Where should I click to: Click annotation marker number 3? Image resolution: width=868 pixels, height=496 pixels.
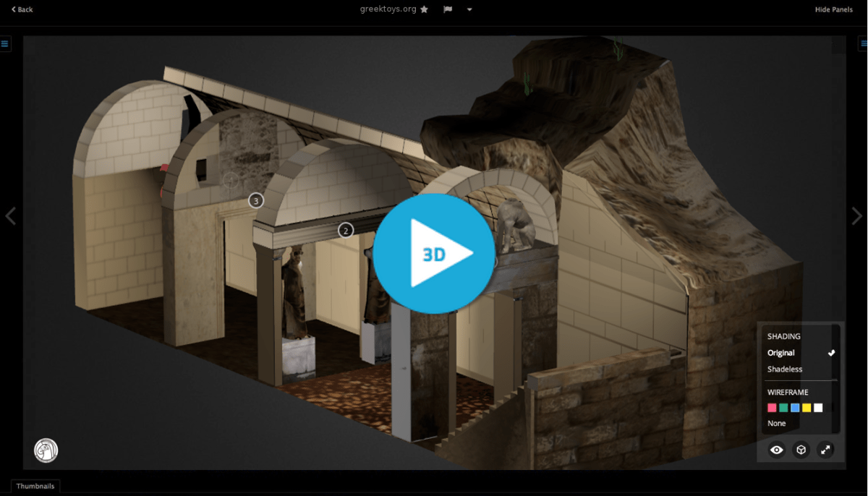coord(255,200)
